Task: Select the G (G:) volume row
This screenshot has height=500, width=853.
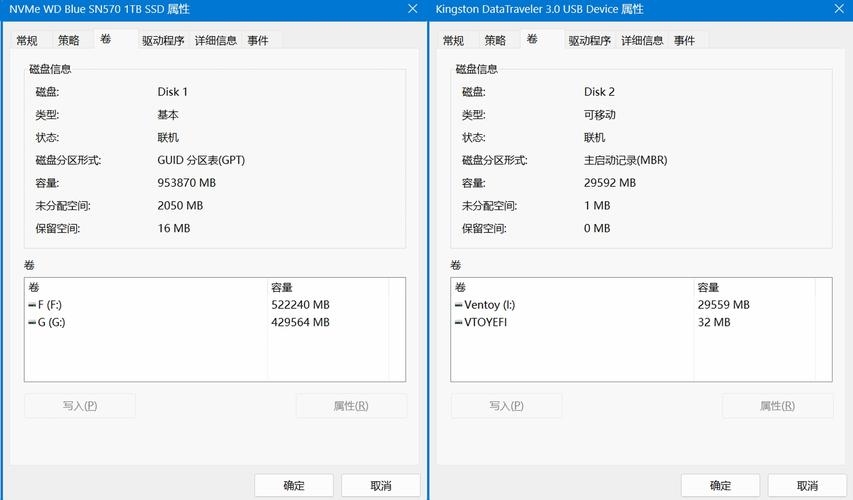Action: (214, 322)
